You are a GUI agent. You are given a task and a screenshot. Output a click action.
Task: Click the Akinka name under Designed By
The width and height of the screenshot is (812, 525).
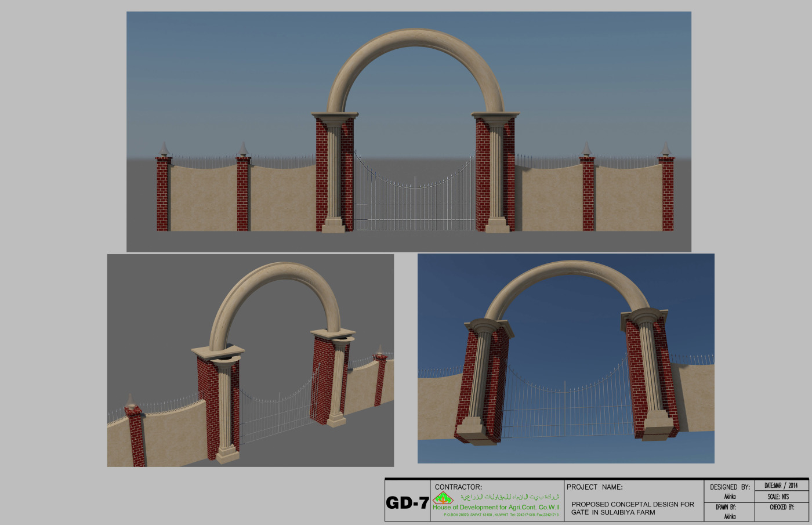pyautogui.click(x=730, y=497)
